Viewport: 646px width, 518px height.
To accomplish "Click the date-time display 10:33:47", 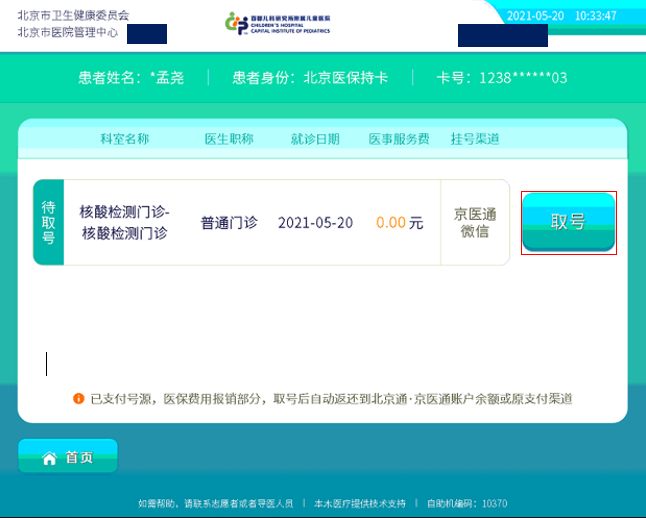I will 596,16.
